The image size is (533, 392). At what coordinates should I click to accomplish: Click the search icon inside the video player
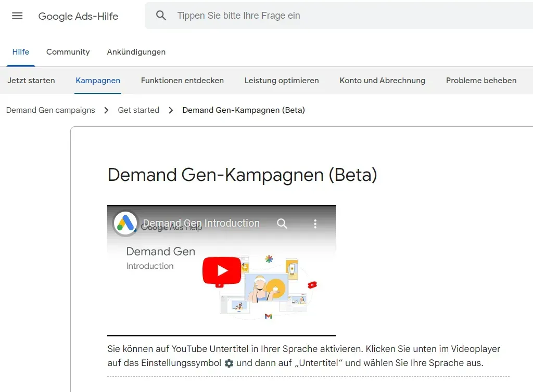(282, 224)
